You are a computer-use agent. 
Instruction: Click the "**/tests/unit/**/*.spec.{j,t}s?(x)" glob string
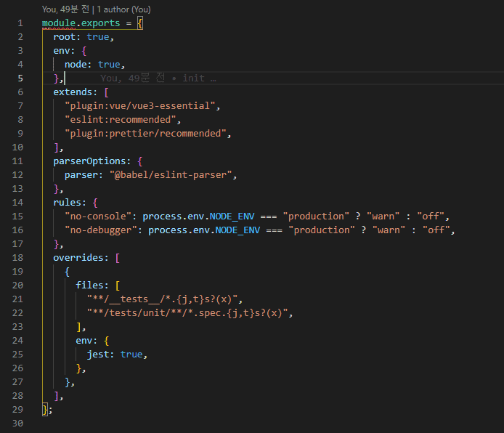tap(187, 313)
